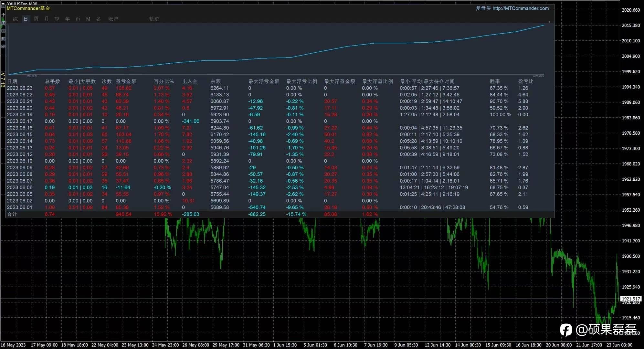Open the MTCommander.com website link

520,8
